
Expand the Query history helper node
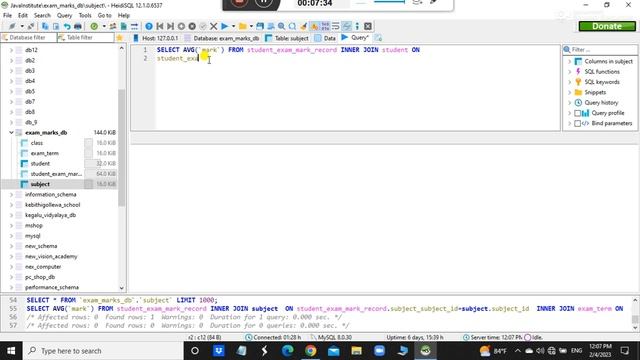tap(569, 102)
